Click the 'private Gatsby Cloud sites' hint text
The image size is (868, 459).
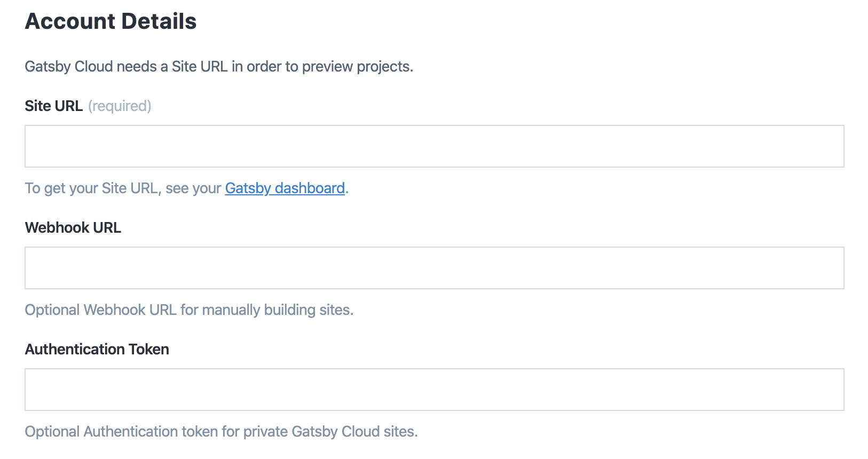coord(330,432)
